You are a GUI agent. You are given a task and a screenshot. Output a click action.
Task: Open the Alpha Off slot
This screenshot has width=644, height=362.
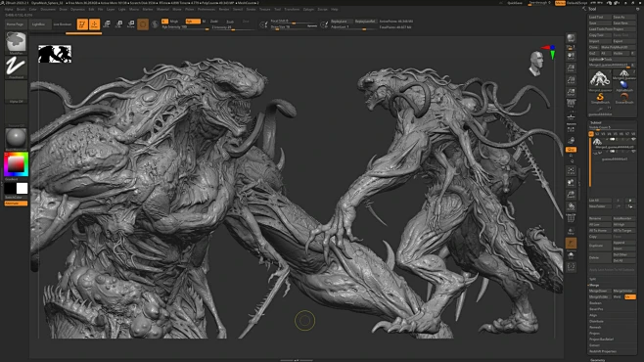[x=16, y=92]
